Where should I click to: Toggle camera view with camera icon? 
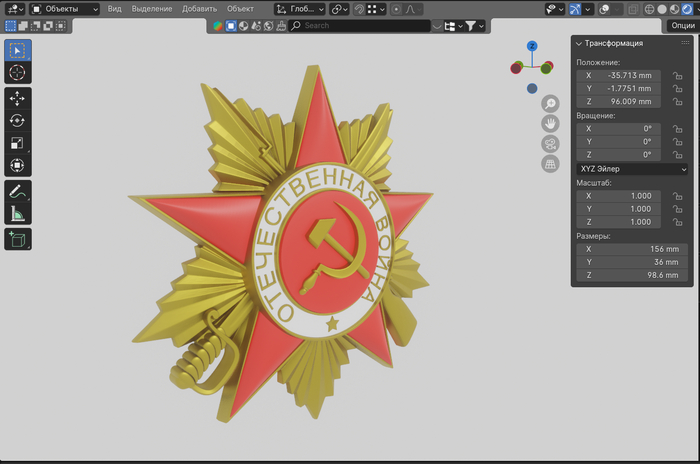(550, 144)
